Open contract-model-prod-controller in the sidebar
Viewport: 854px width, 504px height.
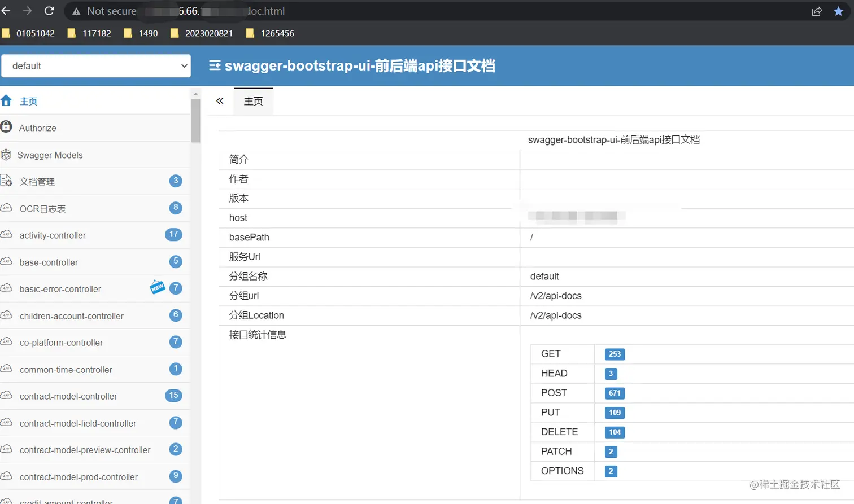click(x=95, y=477)
